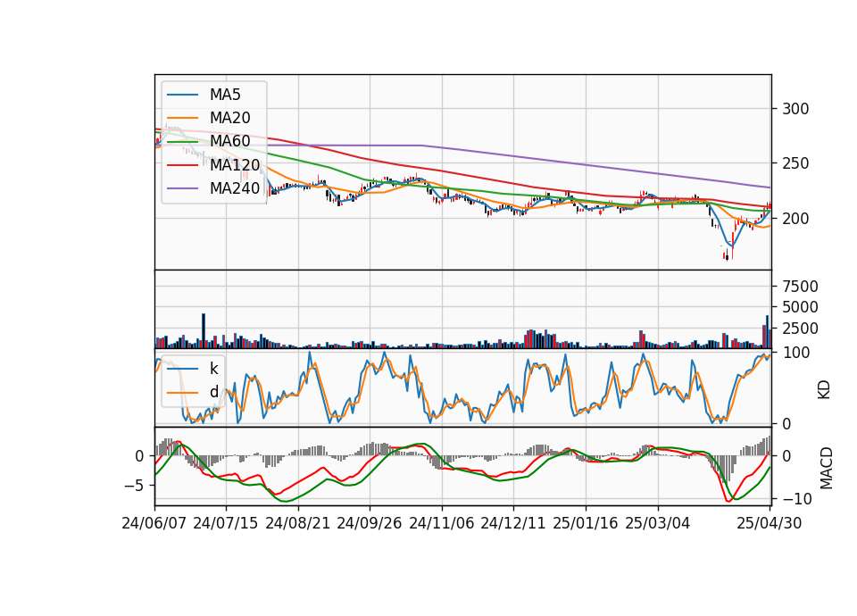
Task: Click the MA240 legend label
Action: (x=235, y=188)
